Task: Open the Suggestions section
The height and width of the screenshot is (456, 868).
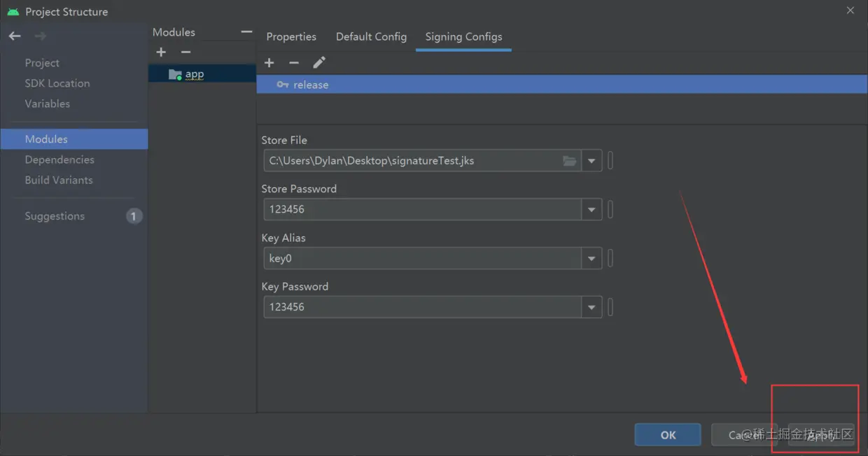Action: click(55, 216)
